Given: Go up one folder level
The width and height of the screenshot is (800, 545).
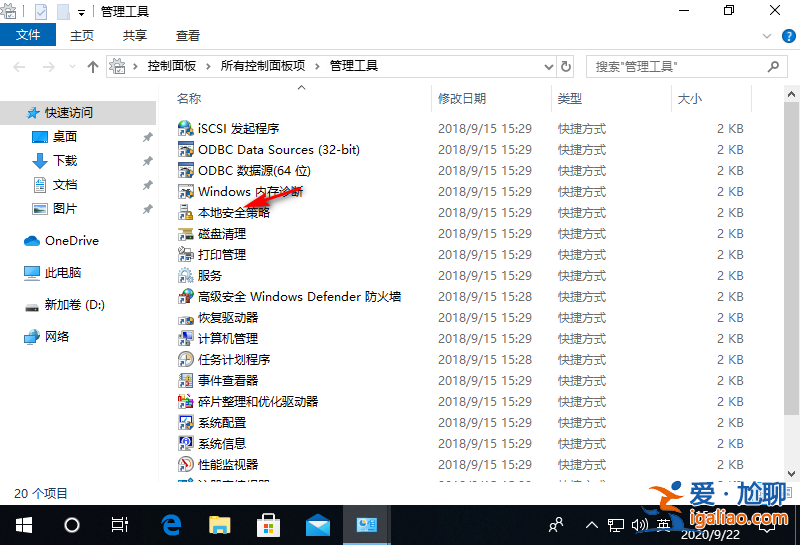Looking at the screenshot, I should tap(92, 67).
